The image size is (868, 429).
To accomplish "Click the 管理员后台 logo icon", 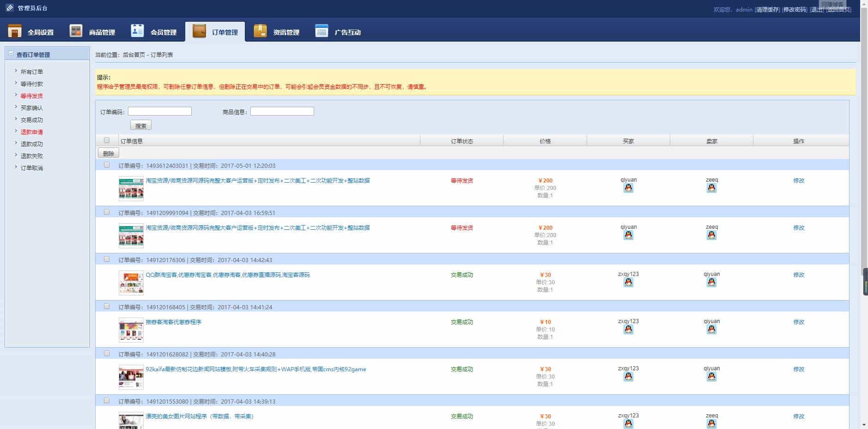I will pos(10,8).
